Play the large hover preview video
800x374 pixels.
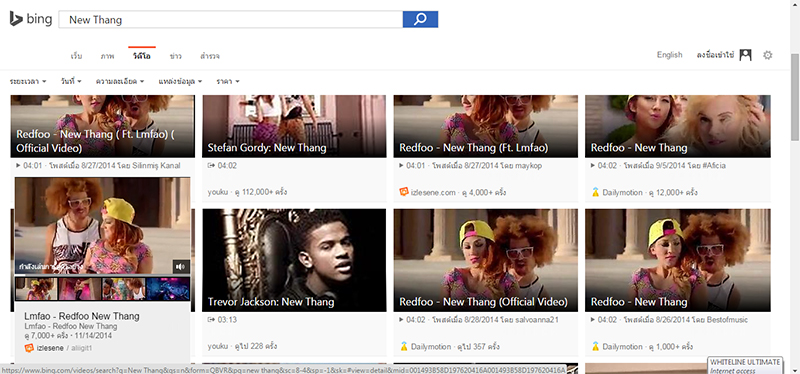[103, 225]
